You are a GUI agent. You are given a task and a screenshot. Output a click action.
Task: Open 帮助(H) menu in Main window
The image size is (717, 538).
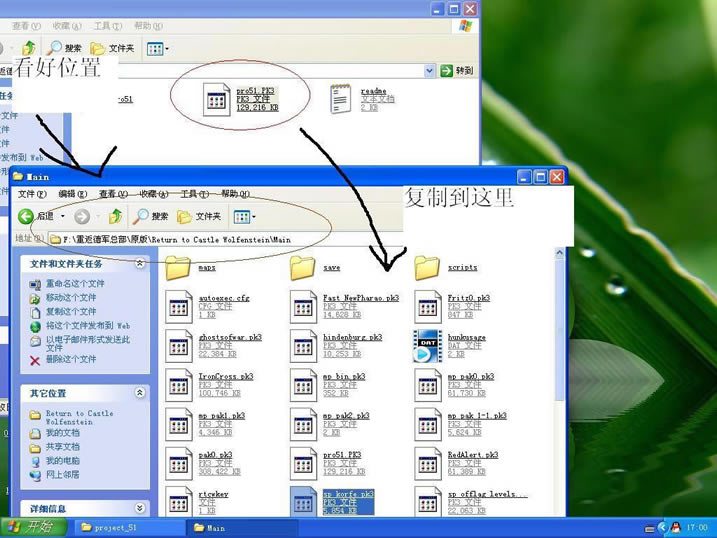click(235, 194)
